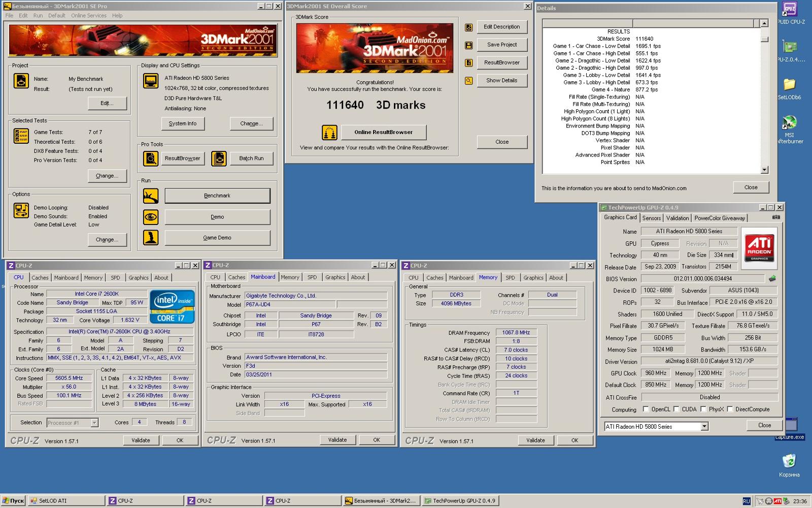The width and height of the screenshot is (812, 508).
Task: Click the Benchmark run icon
Action: coord(150,196)
